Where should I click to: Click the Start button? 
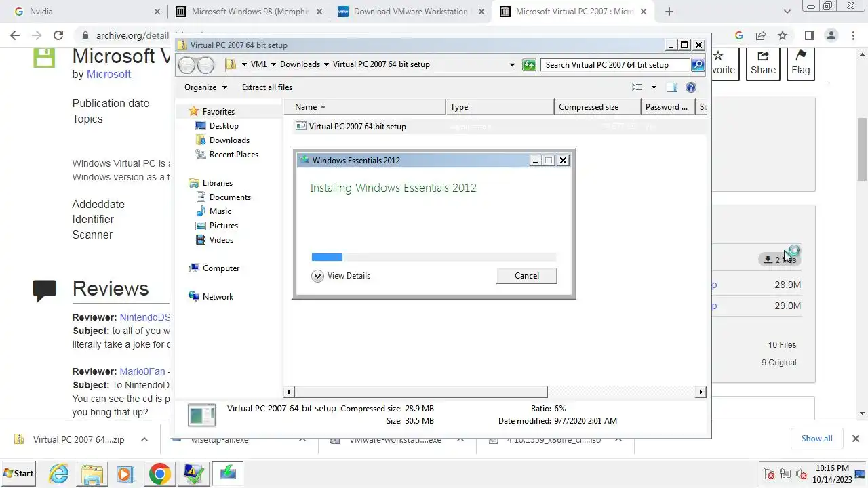(18, 473)
